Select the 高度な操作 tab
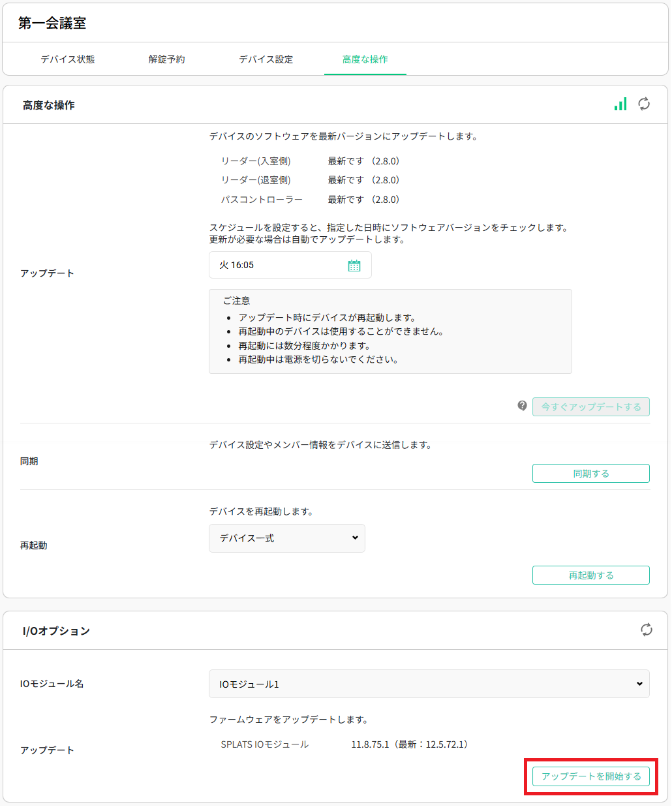Image resolution: width=672 pixels, height=811 pixels. tap(365, 59)
